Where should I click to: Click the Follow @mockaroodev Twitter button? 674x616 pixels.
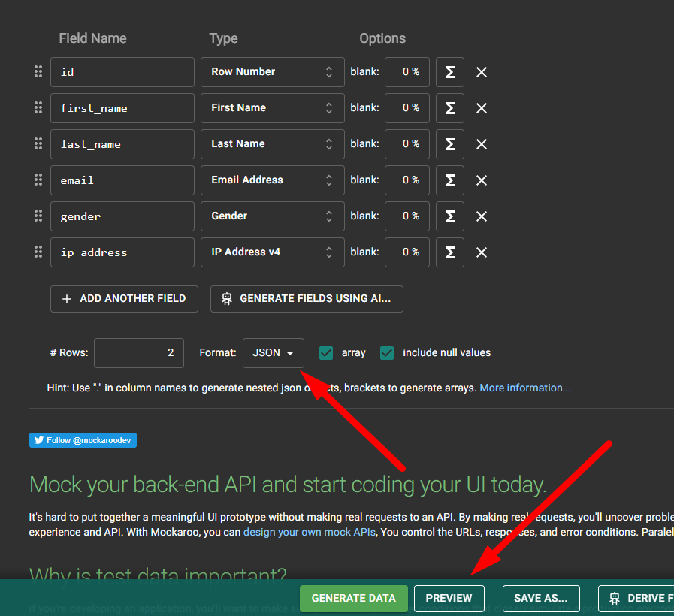coord(83,440)
